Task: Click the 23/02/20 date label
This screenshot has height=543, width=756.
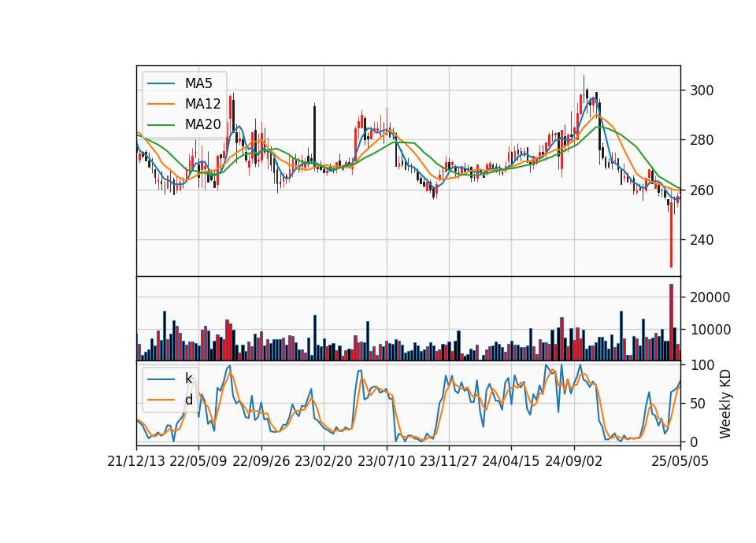Action: coord(324,461)
